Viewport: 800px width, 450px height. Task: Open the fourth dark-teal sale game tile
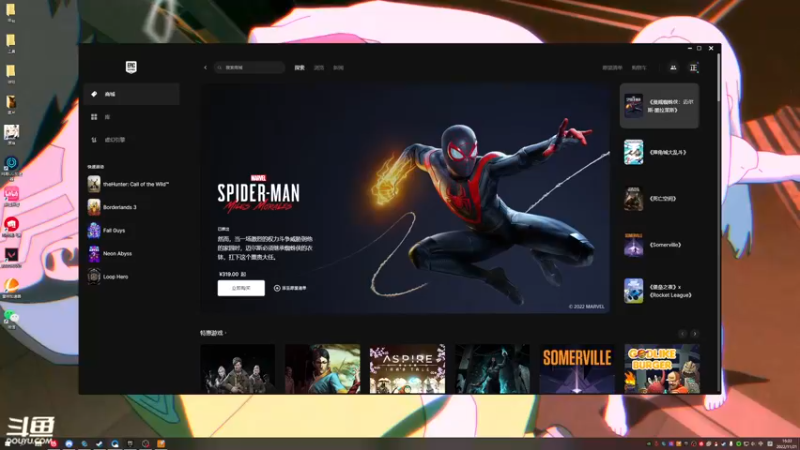click(x=492, y=369)
